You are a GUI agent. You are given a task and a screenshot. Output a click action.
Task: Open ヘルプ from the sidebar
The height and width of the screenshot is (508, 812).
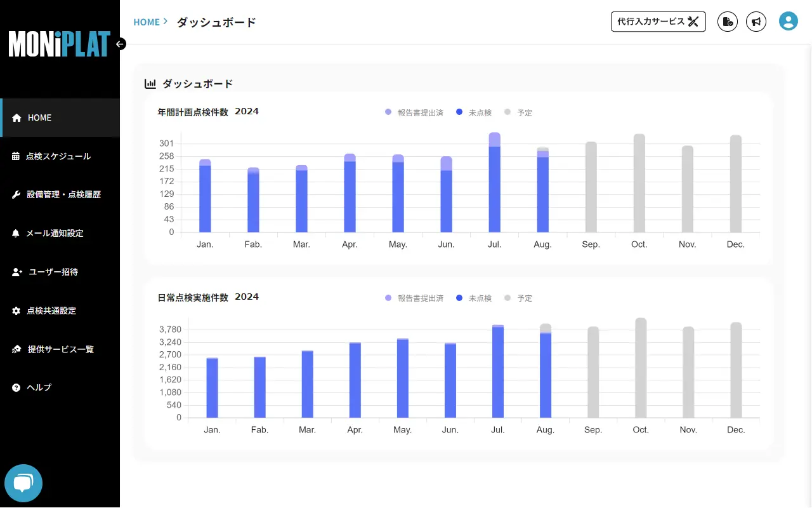[x=39, y=387]
